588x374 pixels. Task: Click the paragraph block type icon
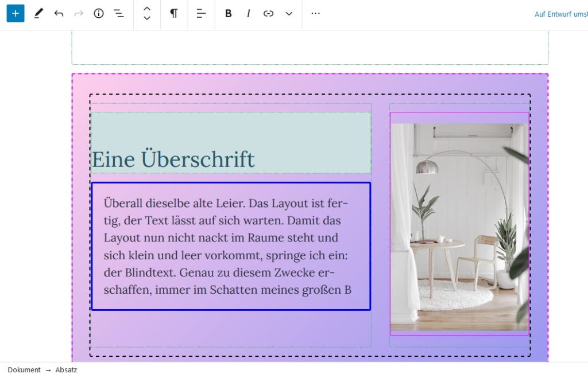[173, 14]
